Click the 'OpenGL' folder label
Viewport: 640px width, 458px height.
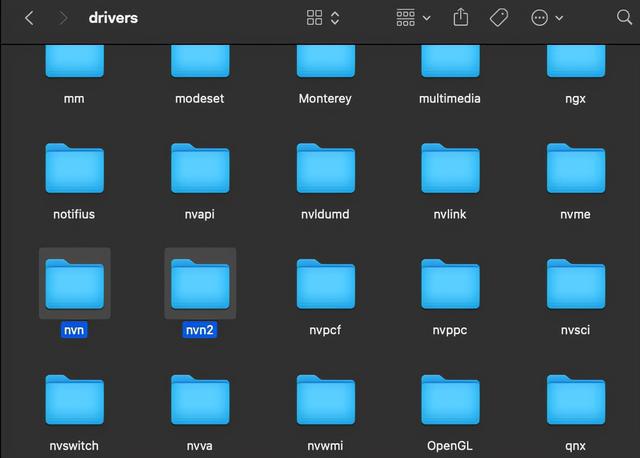[x=450, y=446]
